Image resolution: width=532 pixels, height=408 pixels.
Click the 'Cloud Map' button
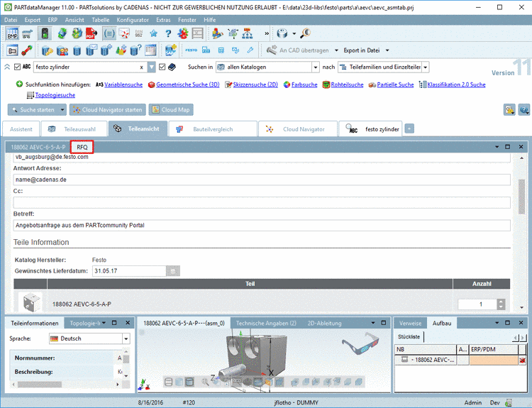click(171, 110)
